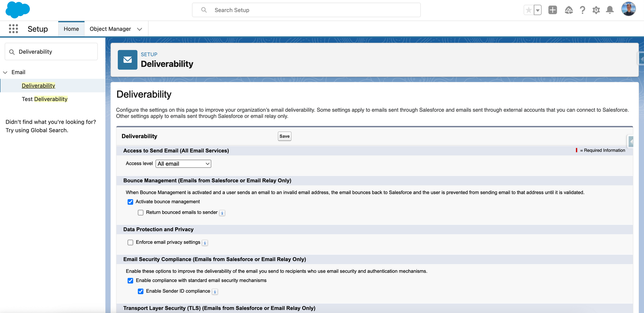Open the user profile avatar
This screenshot has width=644, height=313.
coord(628,9)
